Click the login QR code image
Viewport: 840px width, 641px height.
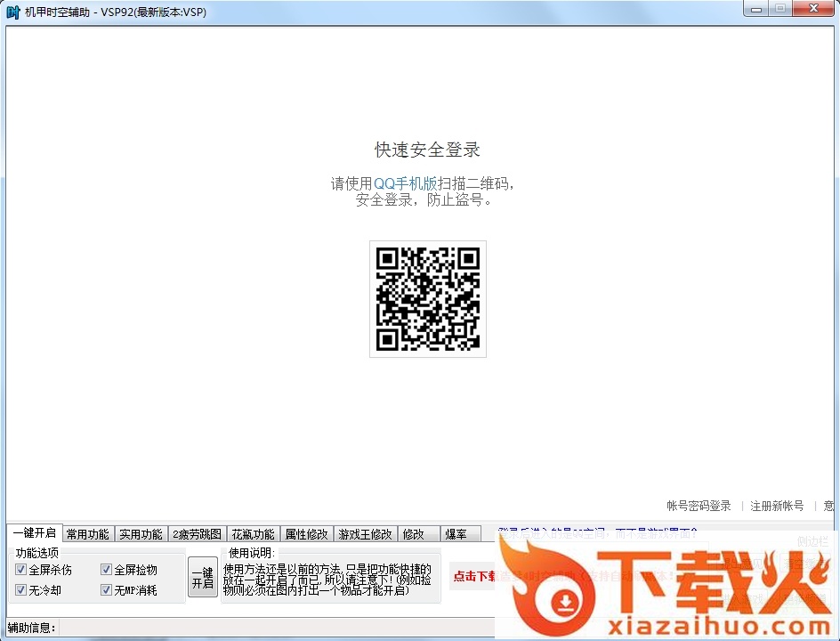[x=428, y=299]
